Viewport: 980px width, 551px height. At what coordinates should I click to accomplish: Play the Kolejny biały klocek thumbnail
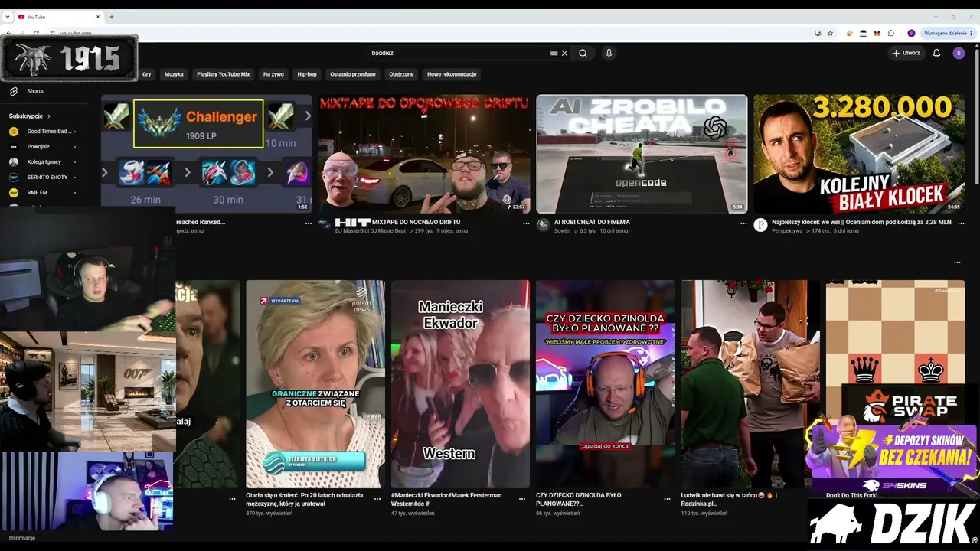coord(859,154)
